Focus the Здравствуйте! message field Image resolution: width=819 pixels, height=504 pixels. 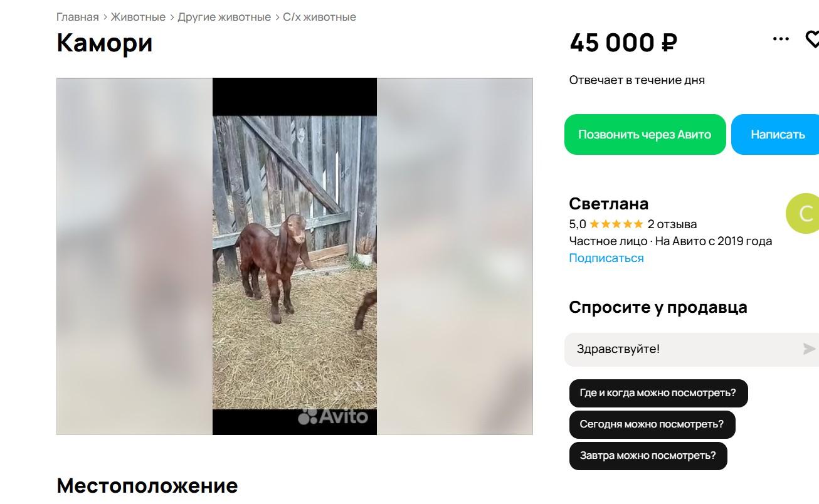684,349
